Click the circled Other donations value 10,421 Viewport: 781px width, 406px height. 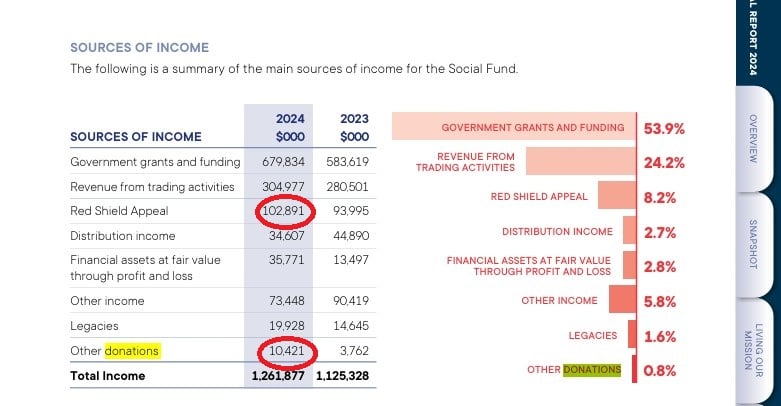tap(279, 351)
